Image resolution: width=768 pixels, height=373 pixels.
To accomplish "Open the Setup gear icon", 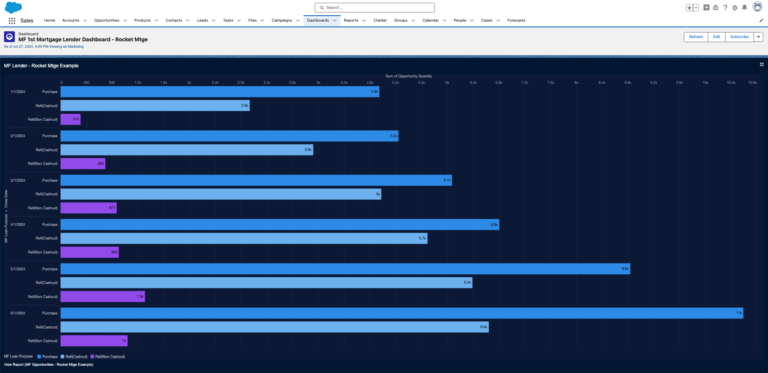I will click(x=735, y=7).
